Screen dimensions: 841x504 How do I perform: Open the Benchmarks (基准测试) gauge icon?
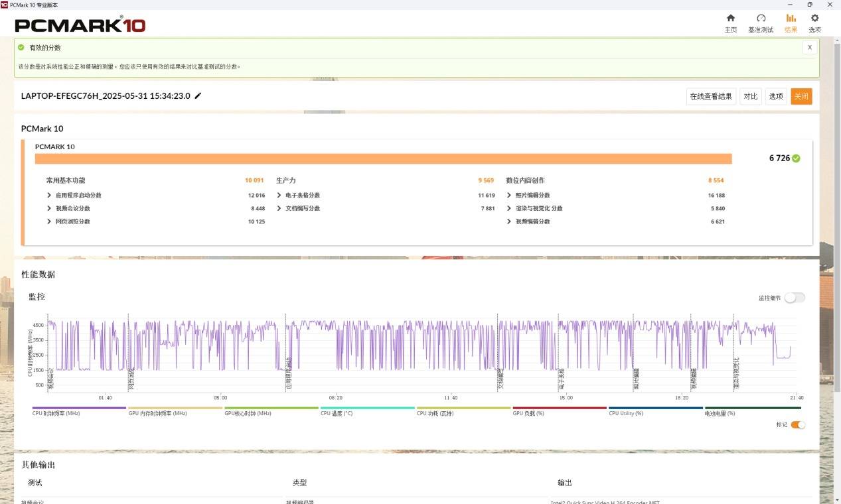[761, 19]
